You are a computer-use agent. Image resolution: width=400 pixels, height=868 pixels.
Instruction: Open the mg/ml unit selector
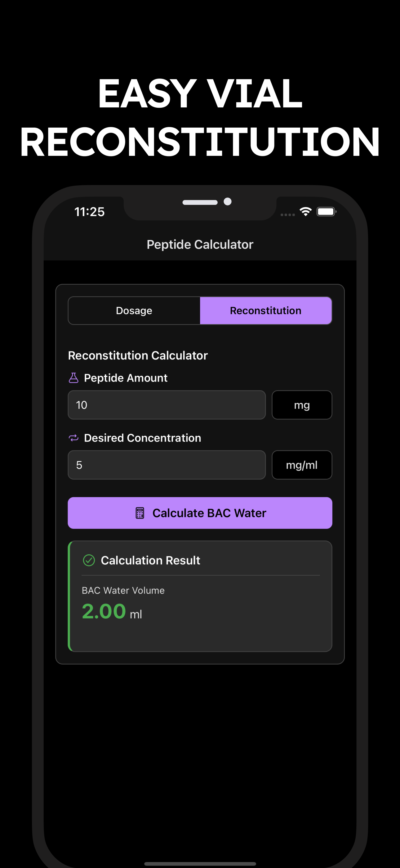pyautogui.click(x=302, y=465)
